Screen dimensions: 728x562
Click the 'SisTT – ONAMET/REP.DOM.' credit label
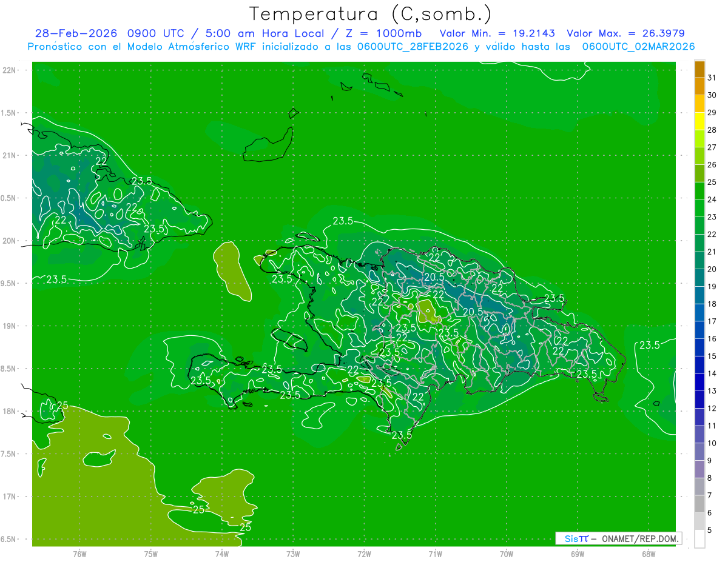[x=619, y=538]
